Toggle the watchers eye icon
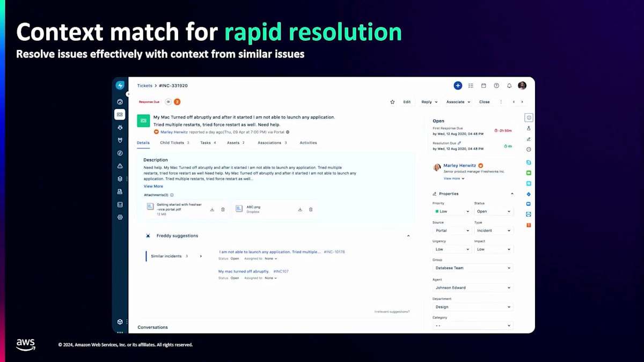644x362 pixels. click(168, 102)
